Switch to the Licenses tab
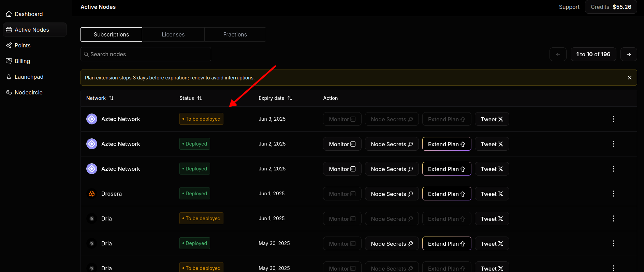Viewport: 644px width, 272px height. click(x=173, y=34)
